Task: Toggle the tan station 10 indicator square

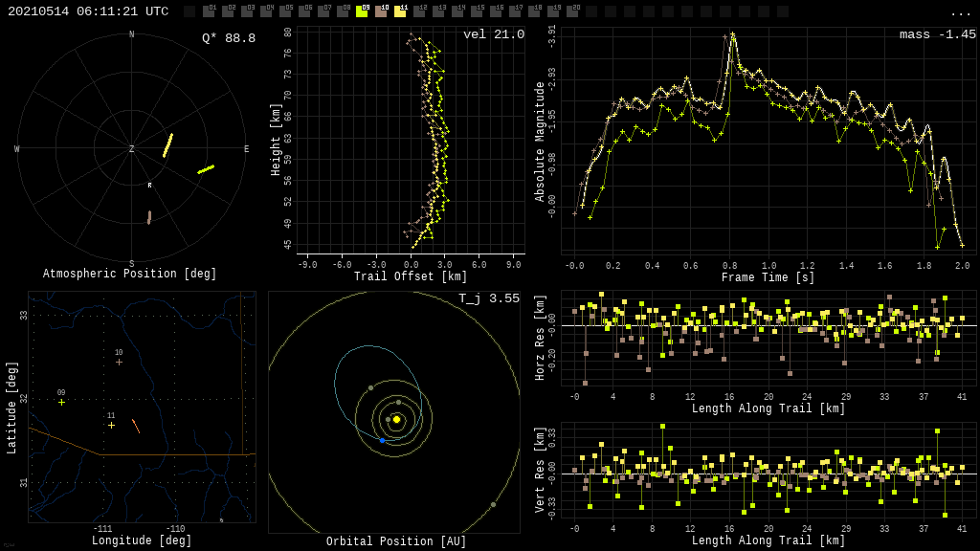Action: click(381, 11)
